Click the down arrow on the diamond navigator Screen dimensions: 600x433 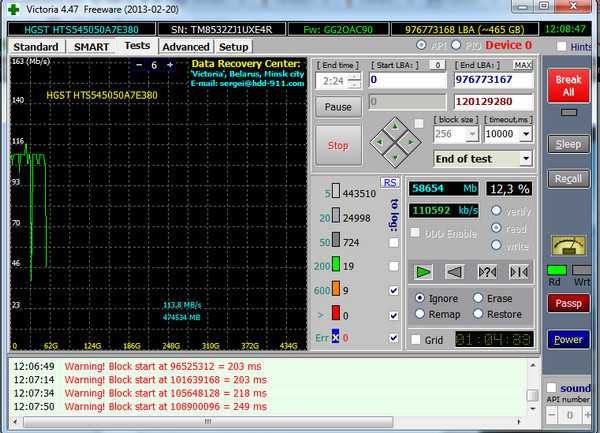(395, 157)
